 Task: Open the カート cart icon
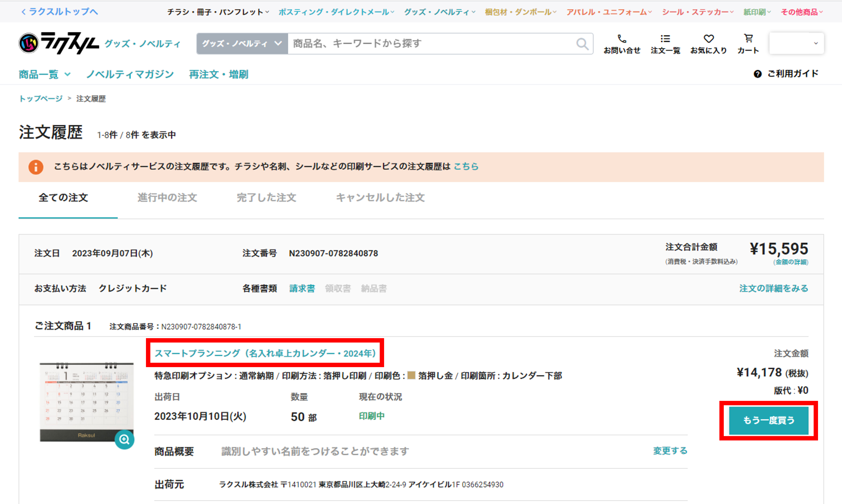point(748,38)
